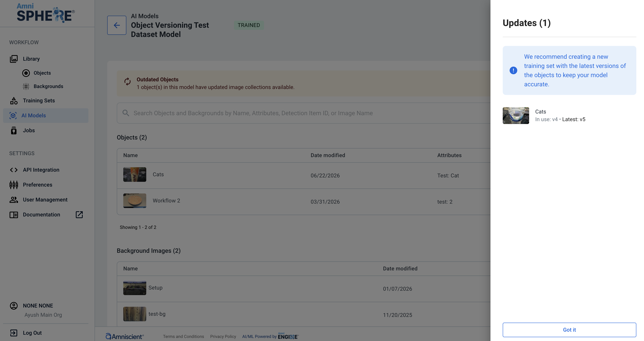Image resolution: width=644 pixels, height=341 pixels.
Task: Click the Training Sets shapes icon
Action: click(14, 100)
